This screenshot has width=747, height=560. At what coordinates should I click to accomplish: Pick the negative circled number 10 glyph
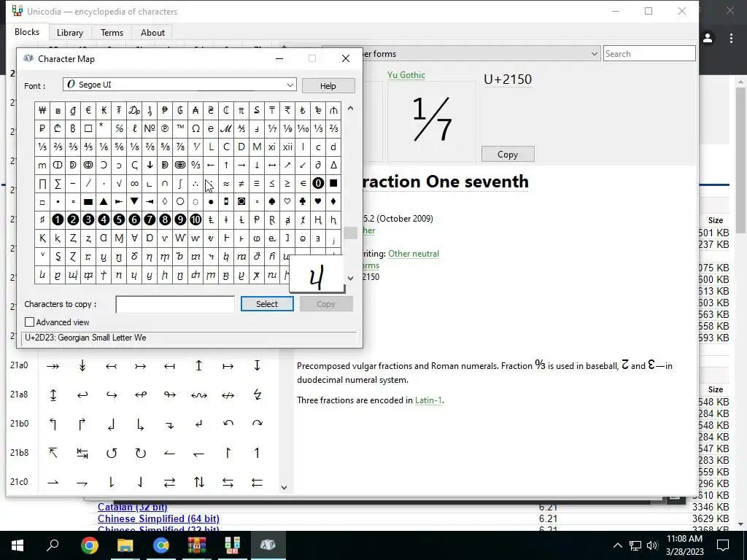(196, 219)
